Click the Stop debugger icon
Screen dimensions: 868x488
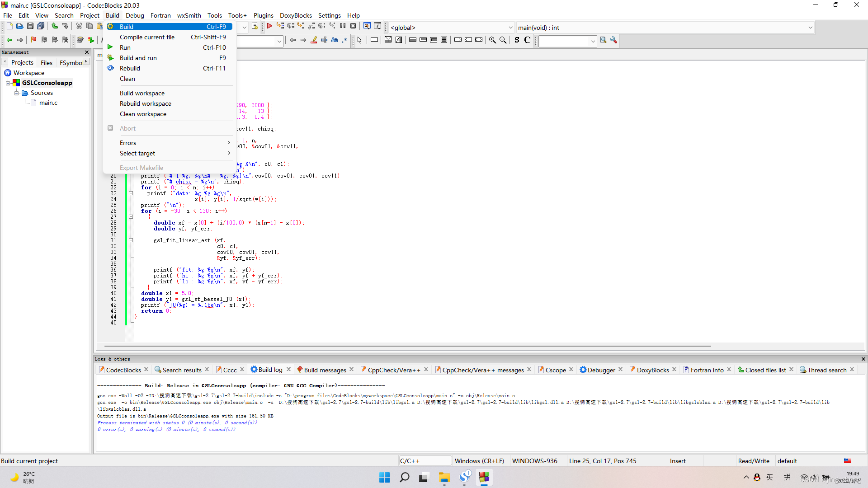[353, 26]
